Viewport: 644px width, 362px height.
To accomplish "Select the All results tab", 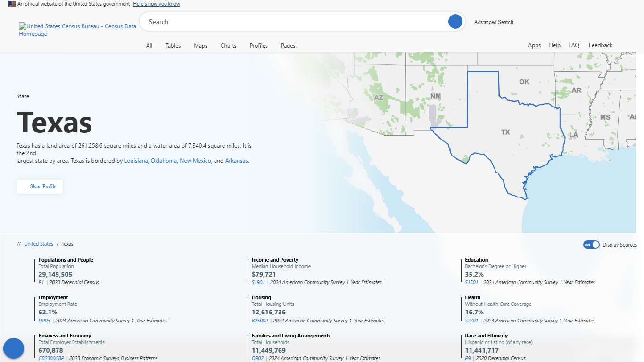I will pyautogui.click(x=149, y=45).
